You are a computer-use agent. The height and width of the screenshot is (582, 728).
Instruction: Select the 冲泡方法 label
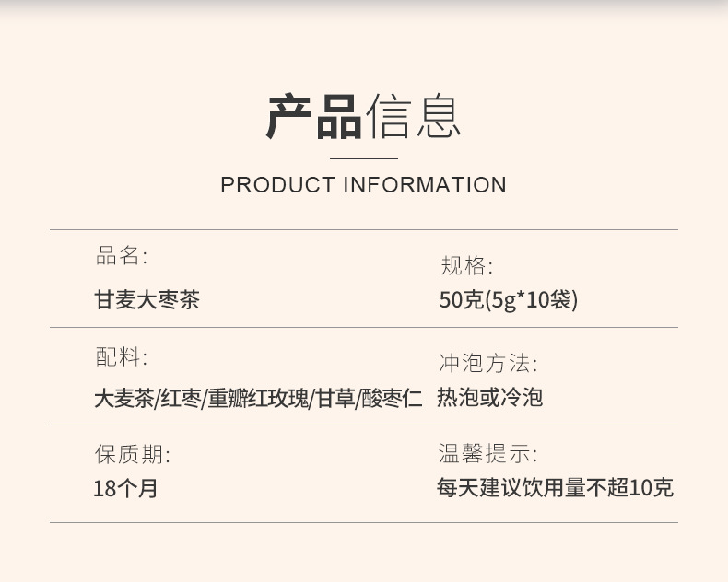[487, 363]
